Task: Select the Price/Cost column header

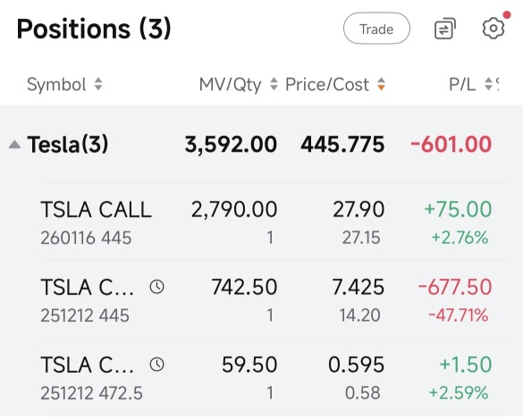Action: [x=327, y=84]
